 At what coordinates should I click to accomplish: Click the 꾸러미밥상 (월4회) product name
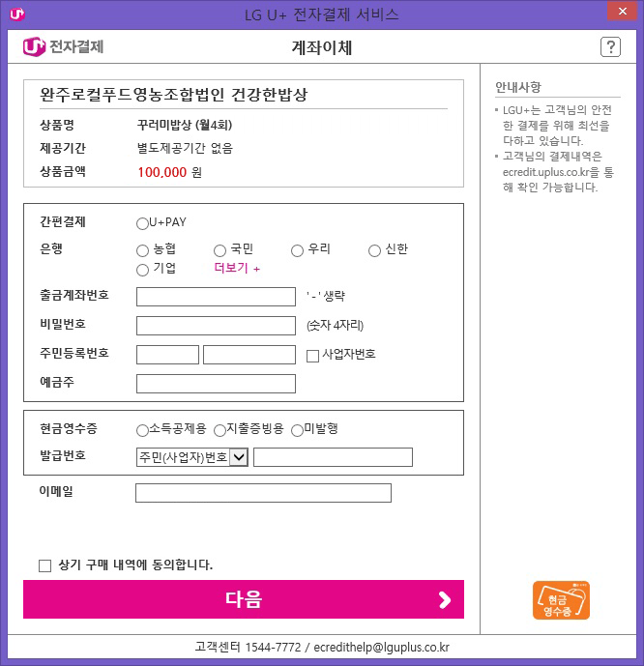[x=185, y=125]
